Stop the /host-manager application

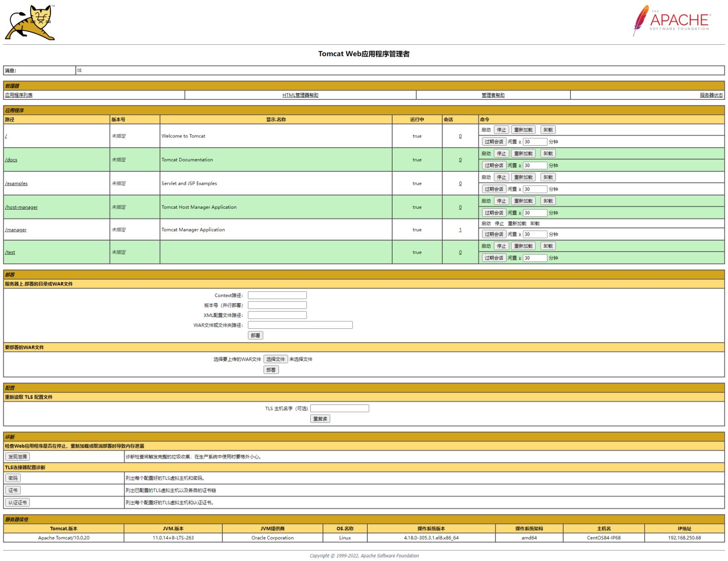point(501,201)
